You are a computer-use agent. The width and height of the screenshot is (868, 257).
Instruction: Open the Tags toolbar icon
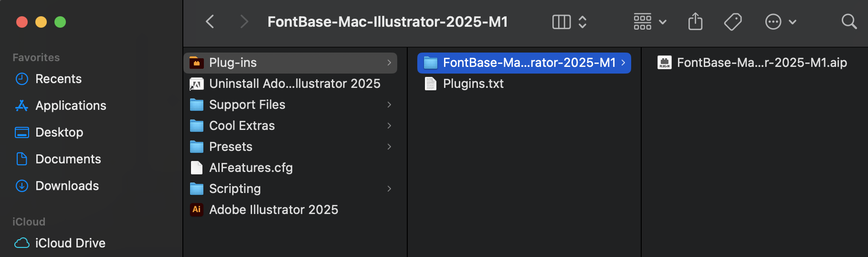[x=733, y=21]
